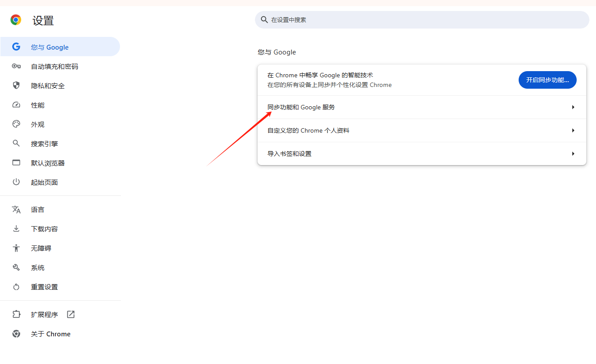Click the shield icon for 隐私和安全
Screen dimensions: 596x364
[16, 86]
